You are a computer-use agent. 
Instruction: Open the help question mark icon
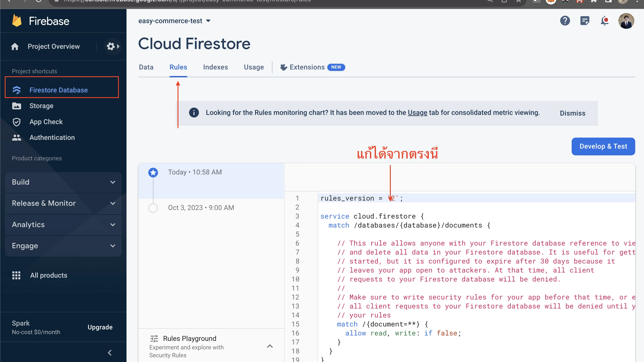click(x=565, y=21)
